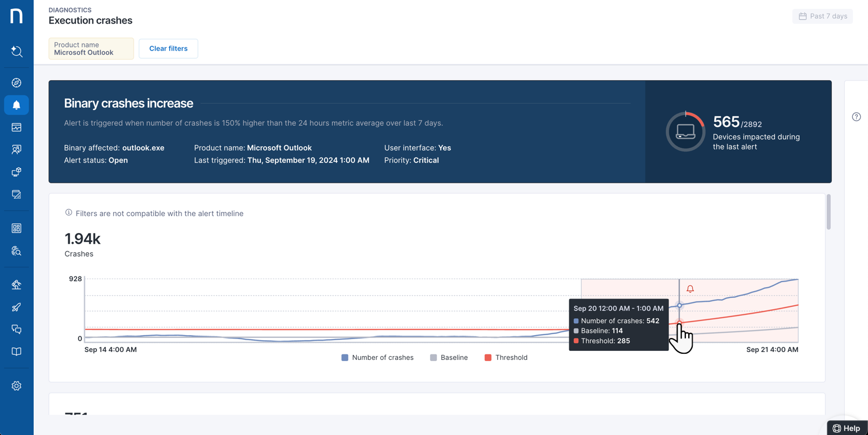This screenshot has width=868, height=435.
Task: Click the red alert bell on timeline
Action: pyautogui.click(x=690, y=289)
